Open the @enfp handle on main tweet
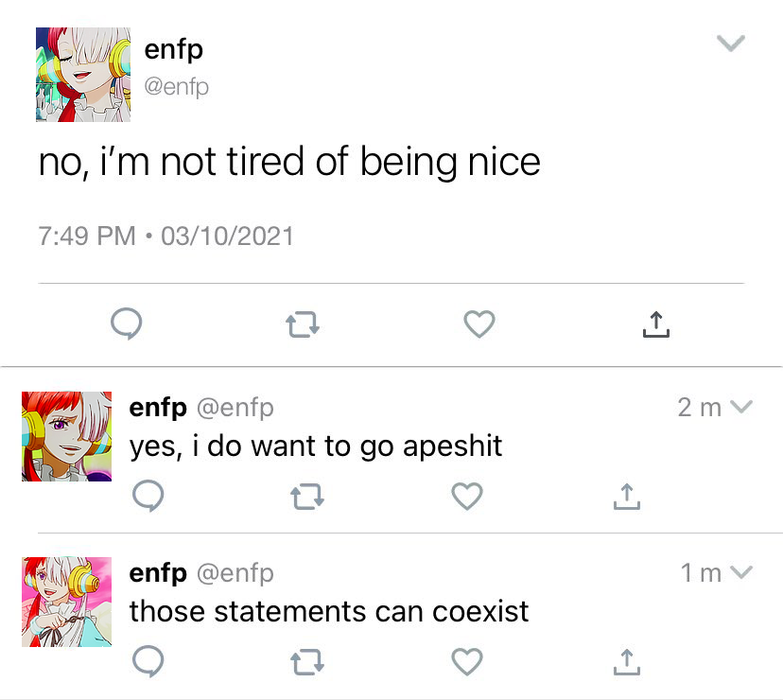The image size is (783, 700). click(x=177, y=87)
